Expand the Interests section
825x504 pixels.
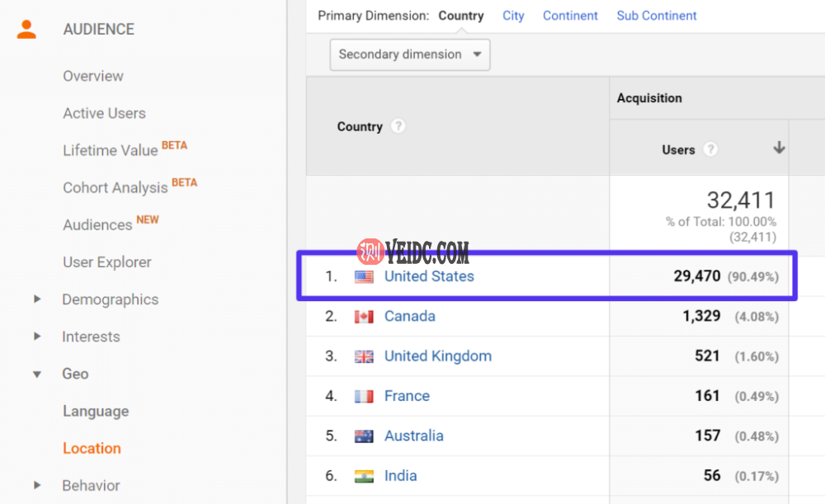pyautogui.click(x=37, y=337)
